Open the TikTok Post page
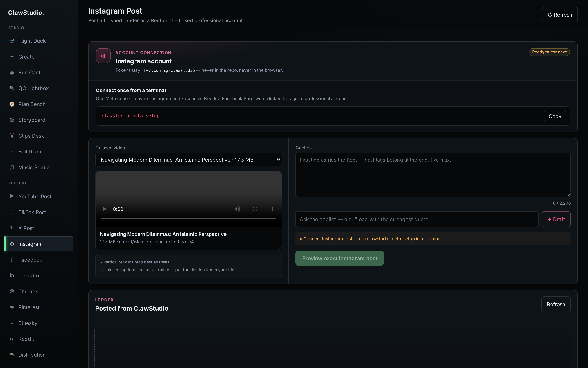The image size is (588, 368). point(39,212)
